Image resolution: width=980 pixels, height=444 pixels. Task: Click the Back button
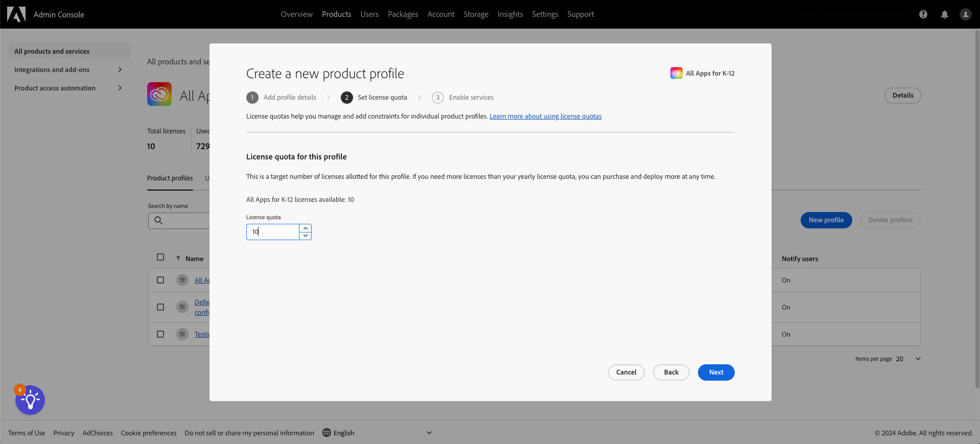tap(671, 372)
